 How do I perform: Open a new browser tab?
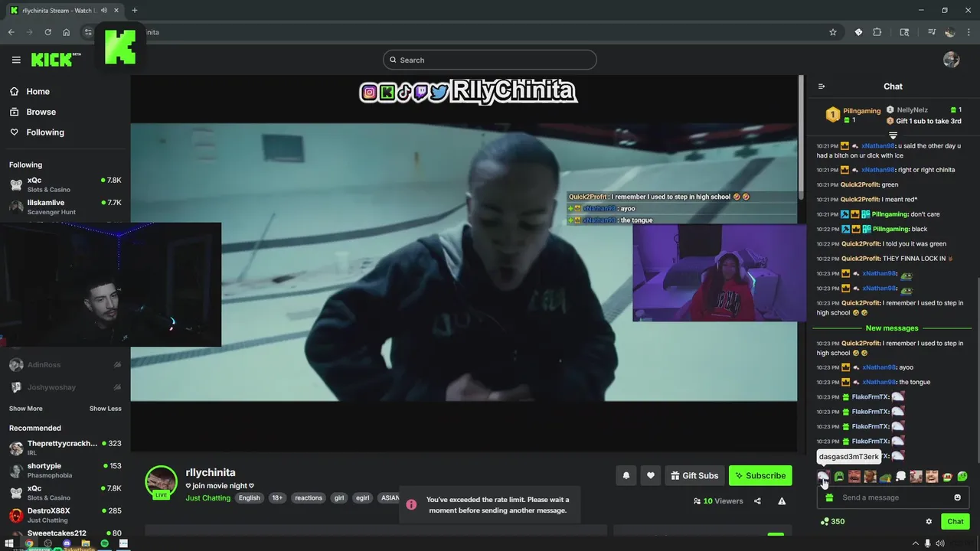pyautogui.click(x=135, y=10)
